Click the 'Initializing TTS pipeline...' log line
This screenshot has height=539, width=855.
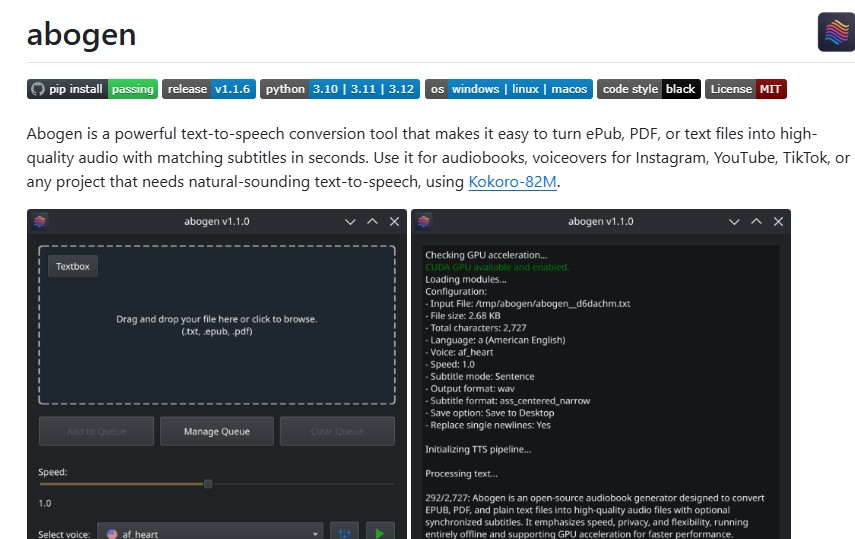478,450
